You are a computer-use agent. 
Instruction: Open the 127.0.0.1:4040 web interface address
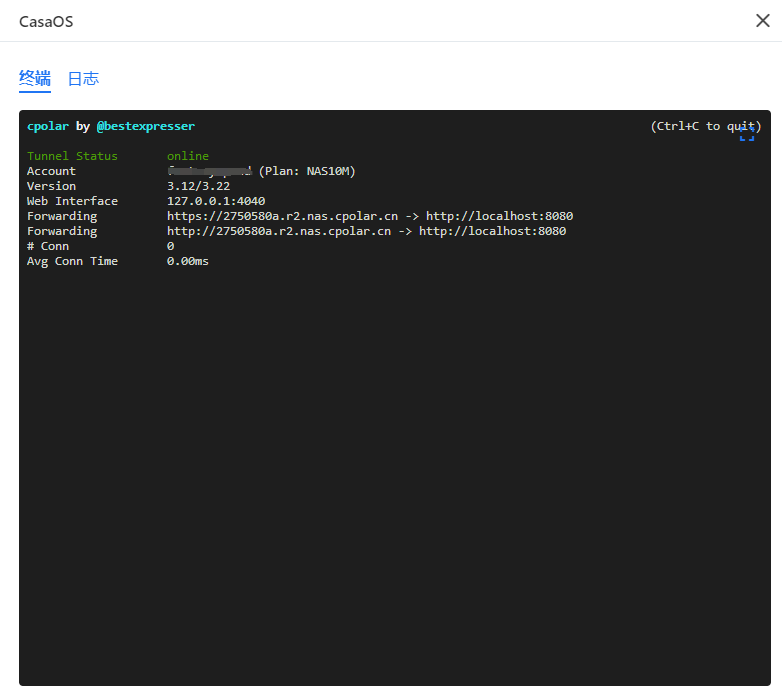pos(216,201)
